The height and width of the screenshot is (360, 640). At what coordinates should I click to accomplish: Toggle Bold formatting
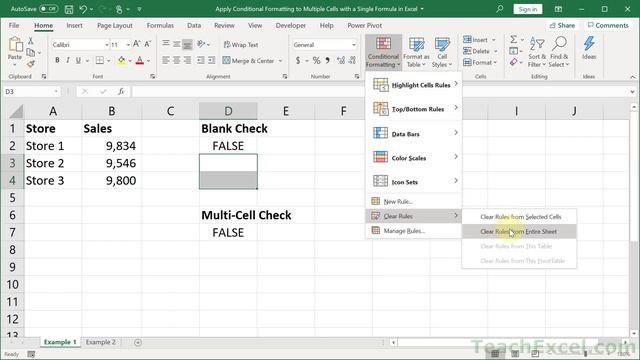click(57, 60)
